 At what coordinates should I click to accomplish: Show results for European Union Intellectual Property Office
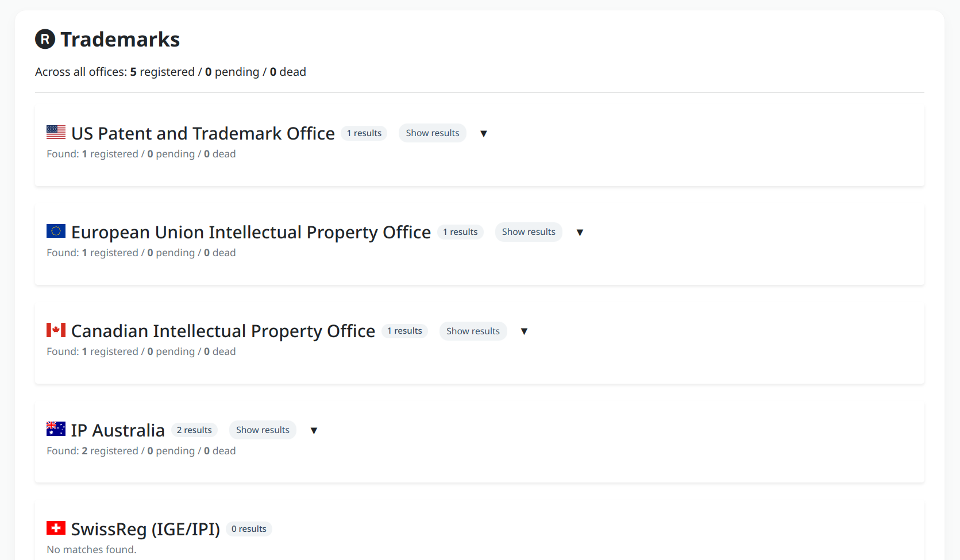pos(529,231)
